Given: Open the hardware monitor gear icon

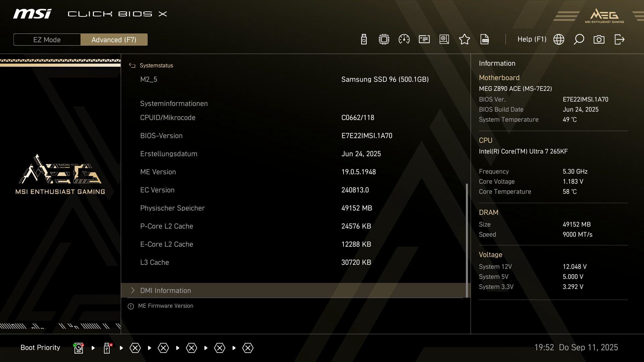Looking at the screenshot, I should pos(444,40).
